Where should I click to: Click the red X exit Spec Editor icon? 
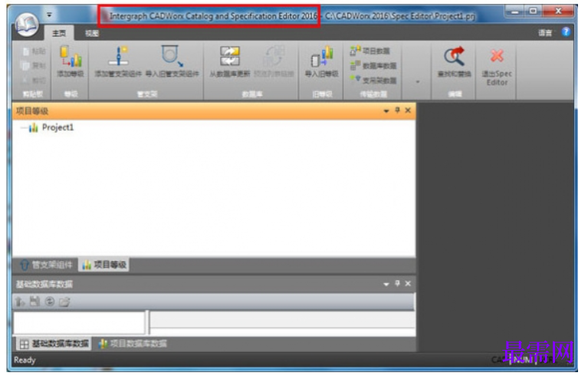coord(497,56)
